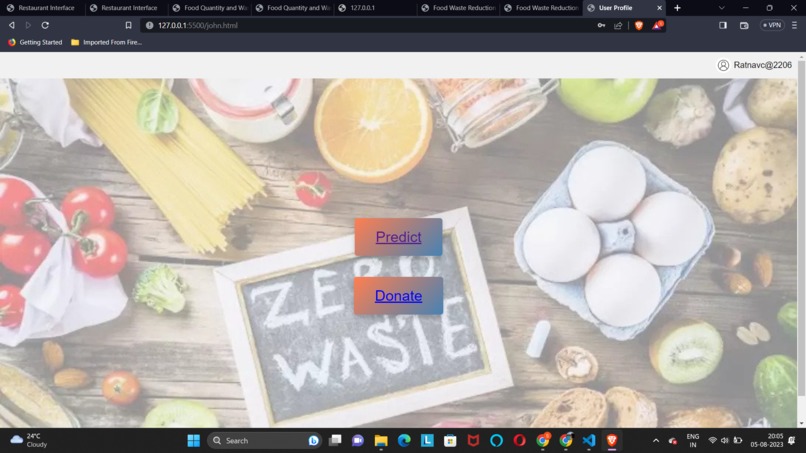This screenshot has height=453, width=806.
Task: Click the share page icon in address bar
Action: click(x=618, y=25)
